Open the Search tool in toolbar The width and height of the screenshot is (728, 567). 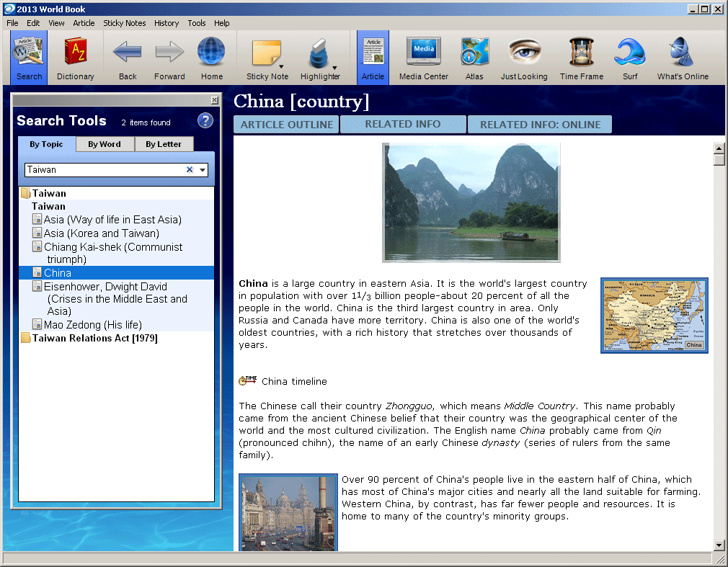pyautogui.click(x=29, y=58)
